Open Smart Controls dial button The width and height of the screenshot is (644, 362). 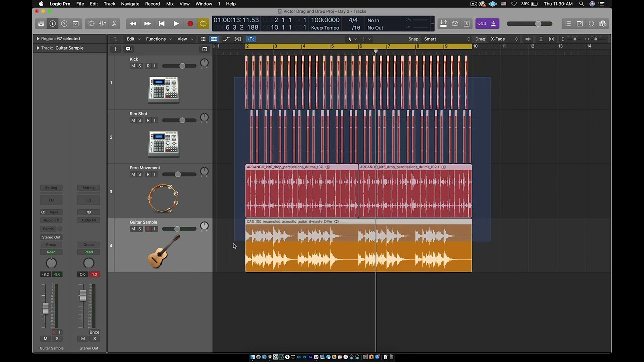[91, 24]
